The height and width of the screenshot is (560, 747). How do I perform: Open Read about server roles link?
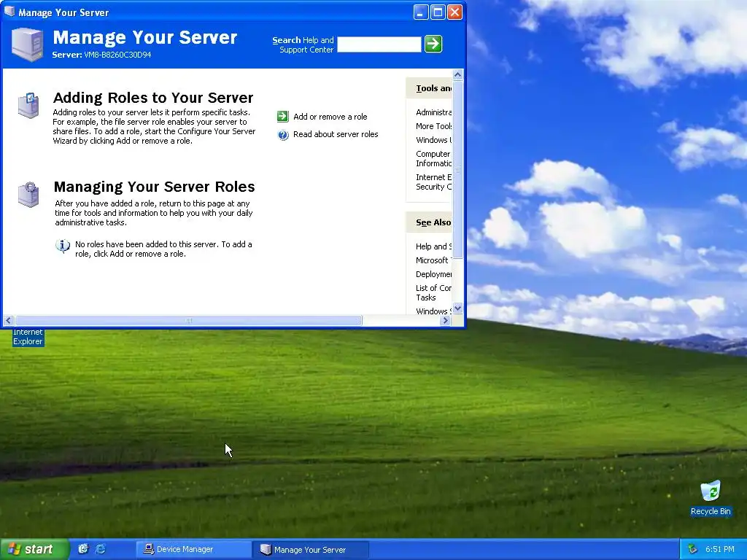point(336,134)
